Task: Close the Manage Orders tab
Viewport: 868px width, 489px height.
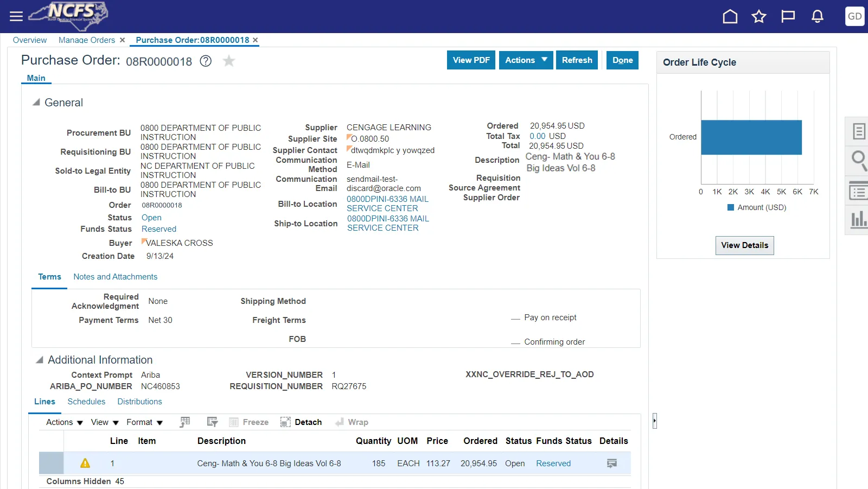Action: 123,40
